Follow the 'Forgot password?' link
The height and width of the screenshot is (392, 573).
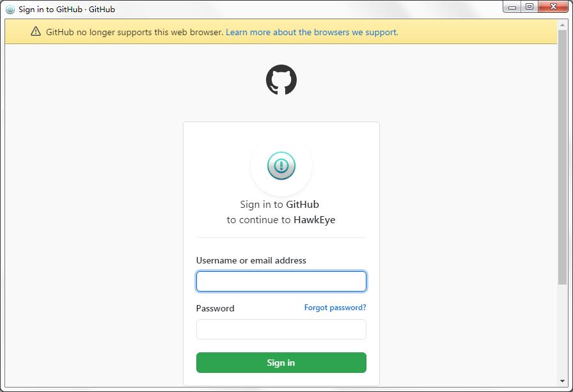click(x=335, y=308)
